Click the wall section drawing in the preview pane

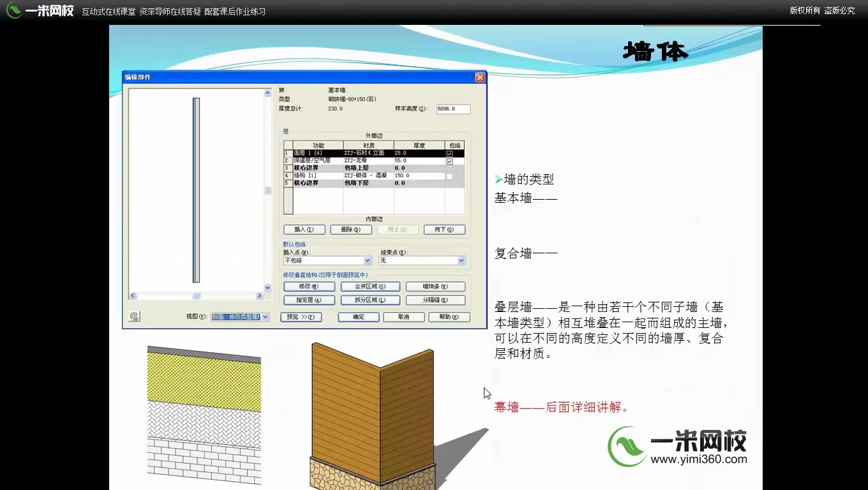197,190
